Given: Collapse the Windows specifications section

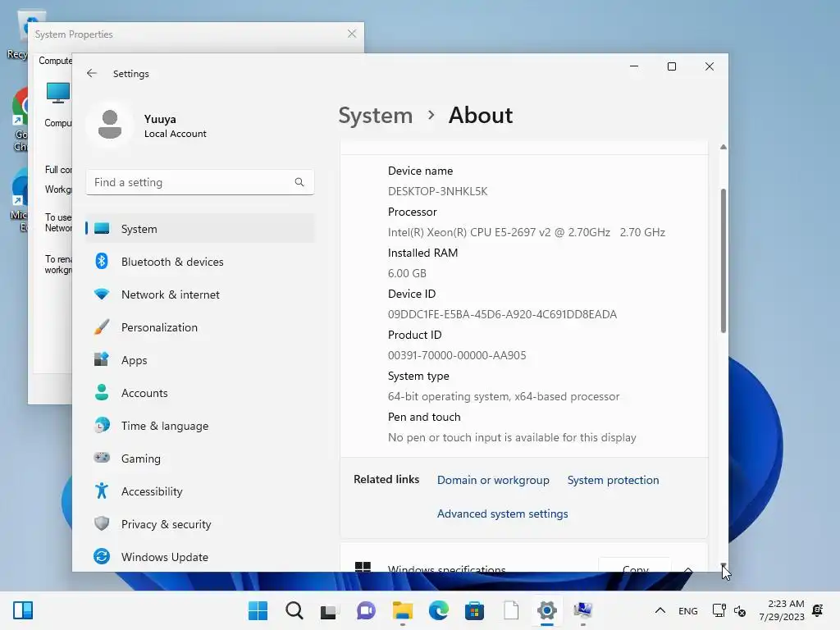Looking at the screenshot, I should [688, 569].
